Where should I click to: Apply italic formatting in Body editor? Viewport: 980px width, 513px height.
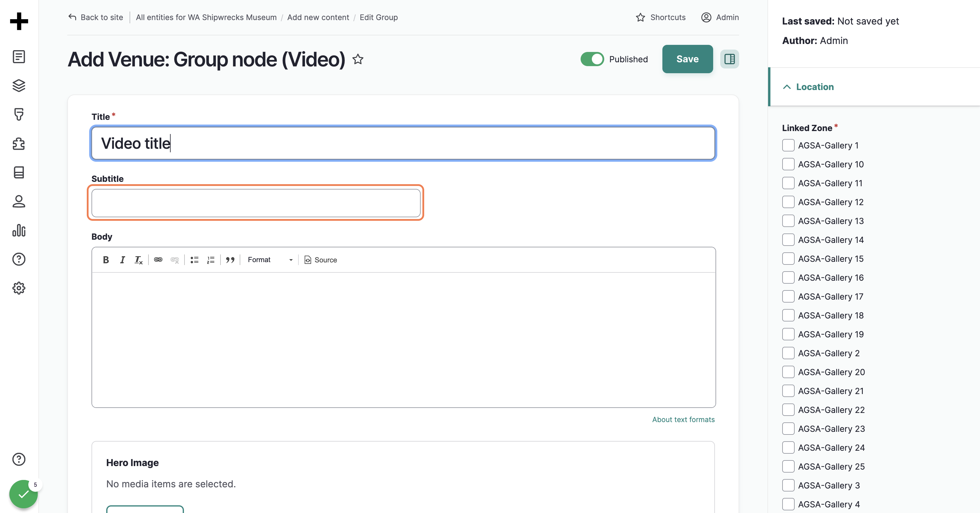[x=122, y=260]
